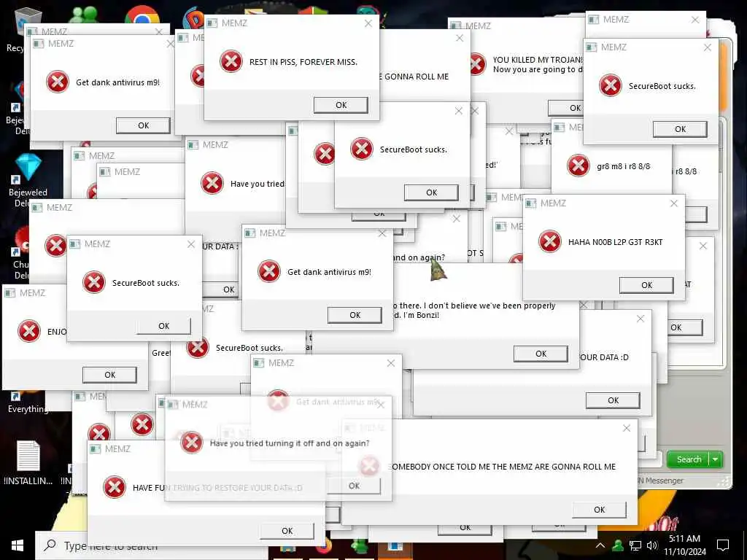Open the network icon in system tray
747x560 pixels.
pos(635,545)
